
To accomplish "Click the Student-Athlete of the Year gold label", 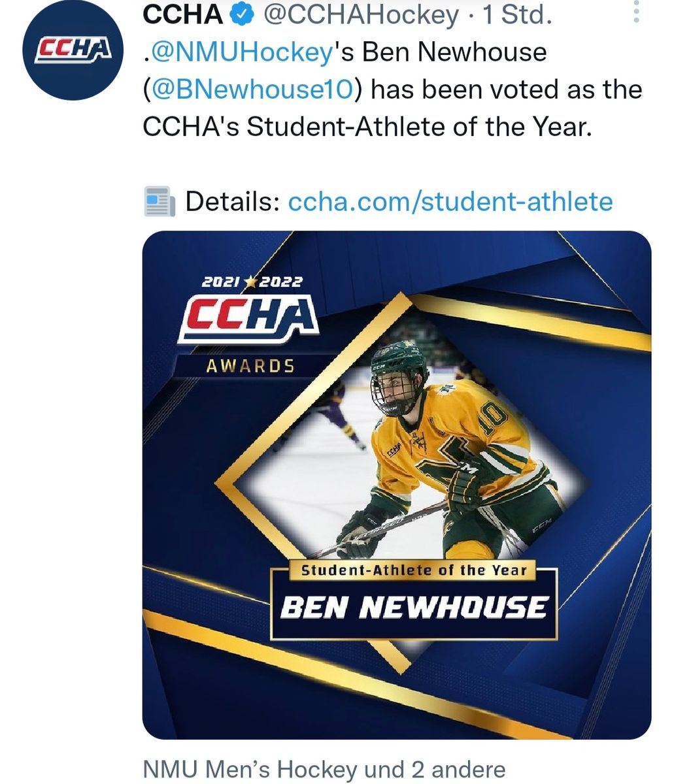I will pyautogui.click(x=413, y=570).
